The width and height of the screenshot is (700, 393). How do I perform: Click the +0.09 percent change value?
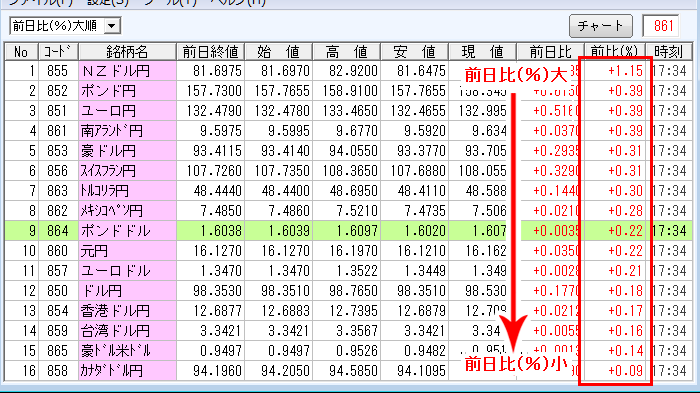(x=625, y=371)
